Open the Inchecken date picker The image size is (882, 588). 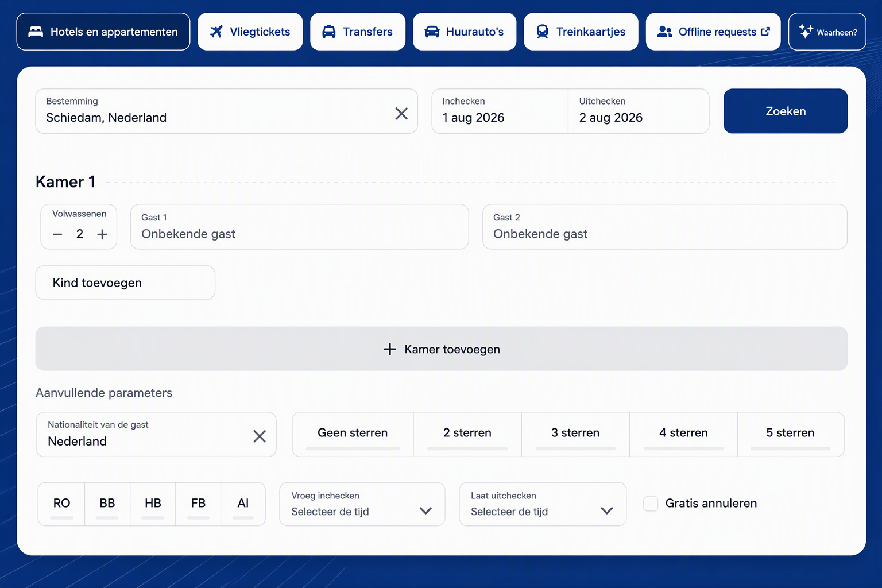(500, 111)
